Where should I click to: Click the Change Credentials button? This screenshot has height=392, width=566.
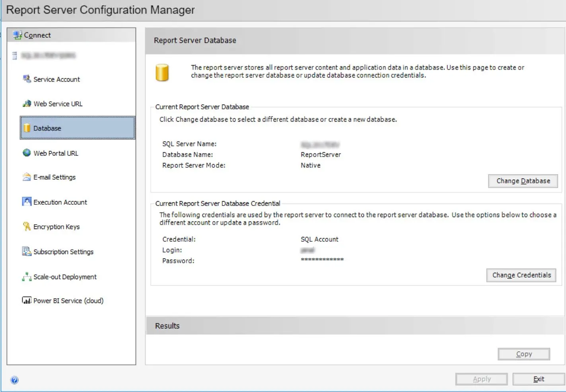point(521,275)
